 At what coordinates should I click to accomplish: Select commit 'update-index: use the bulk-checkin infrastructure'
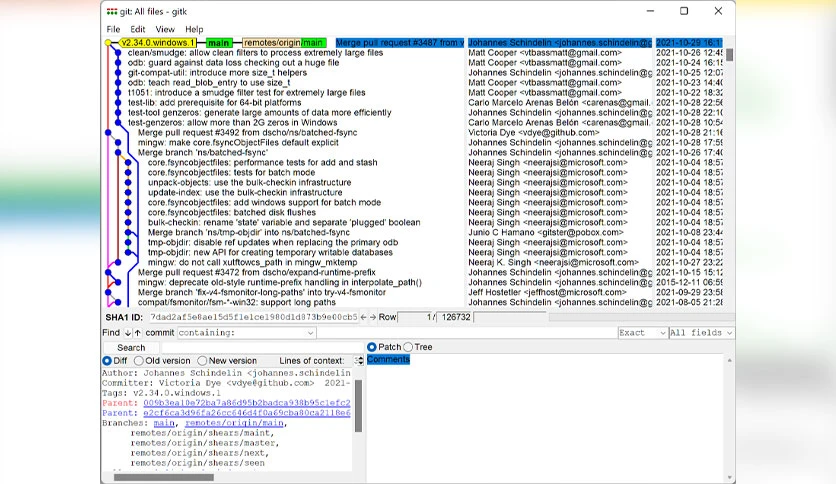(x=245, y=192)
